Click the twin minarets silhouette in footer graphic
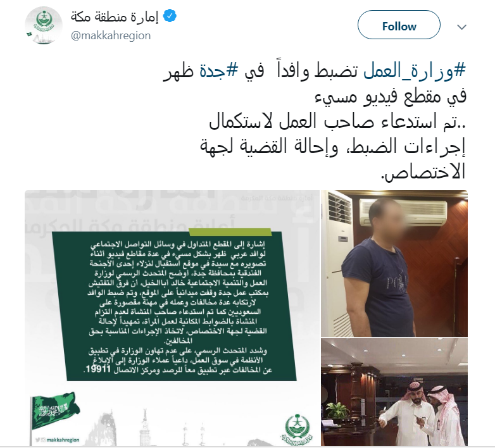This screenshot has width=495, height=448. tap(194, 434)
